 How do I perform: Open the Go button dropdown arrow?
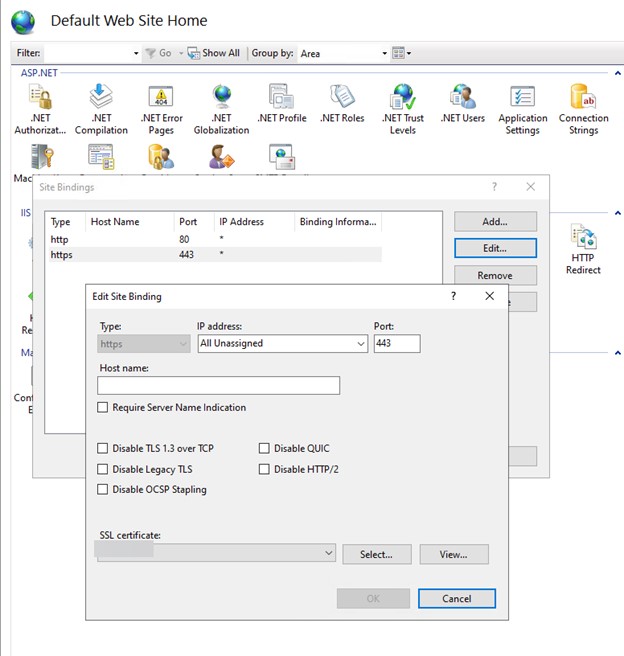pyautogui.click(x=181, y=53)
